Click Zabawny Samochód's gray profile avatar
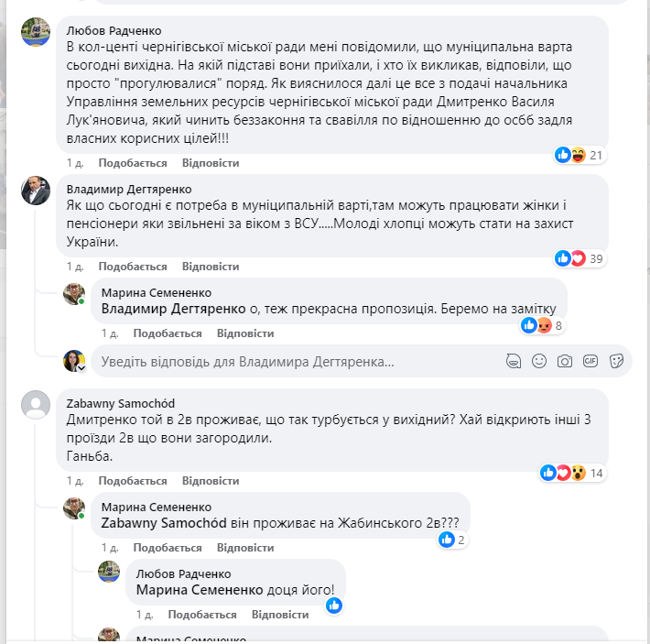The image size is (650, 644). point(36,404)
